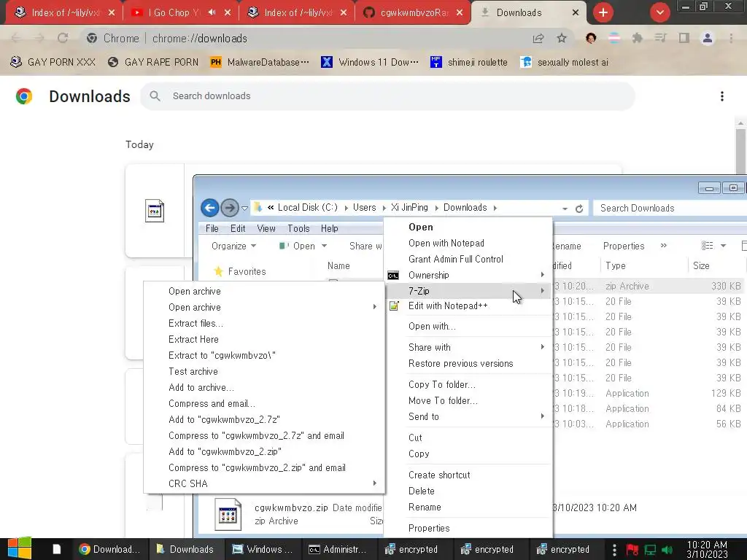Screen dimensions: 747x560
Task: Expand the Ownership submenu arrow
Action: [x=542, y=275]
